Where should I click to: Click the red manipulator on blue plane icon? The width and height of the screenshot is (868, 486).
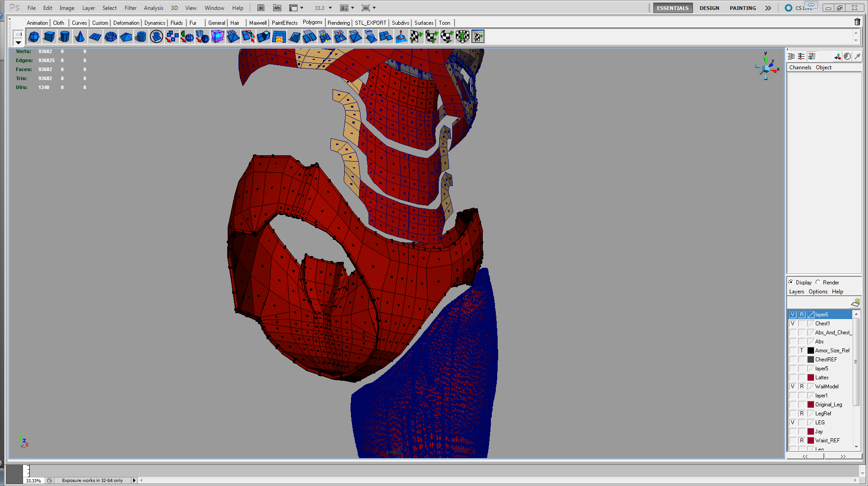401,37
